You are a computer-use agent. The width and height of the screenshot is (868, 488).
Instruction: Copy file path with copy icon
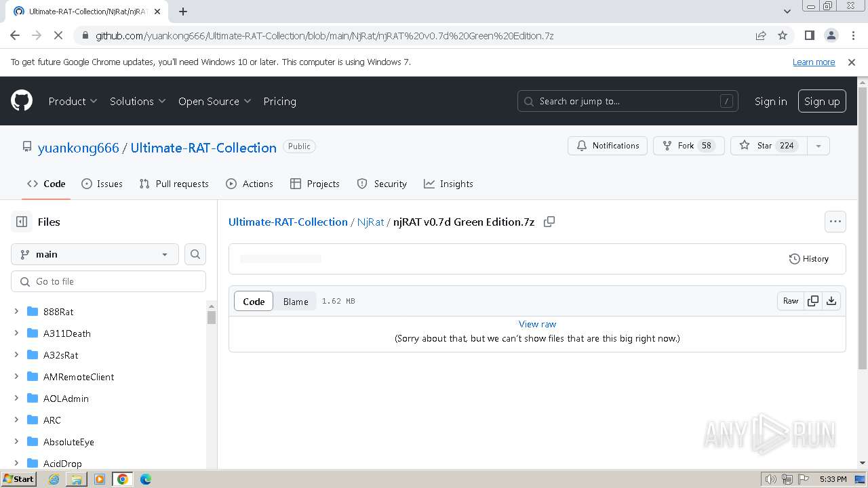click(x=549, y=222)
